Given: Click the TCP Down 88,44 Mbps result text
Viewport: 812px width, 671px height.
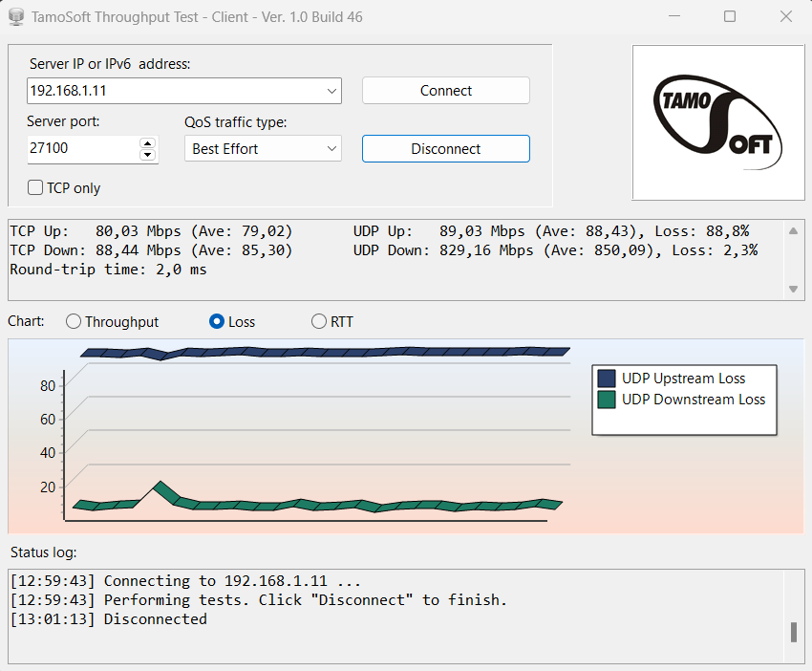Looking at the screenshot, I should tap(151, 250).
